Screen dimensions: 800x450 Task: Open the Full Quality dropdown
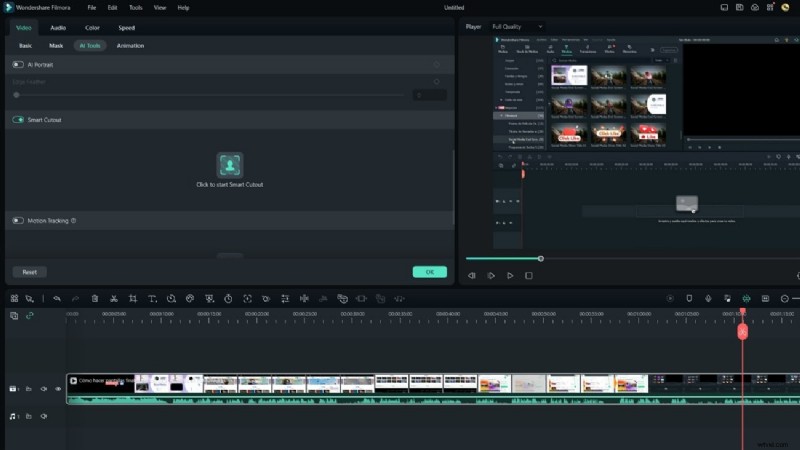517,27
